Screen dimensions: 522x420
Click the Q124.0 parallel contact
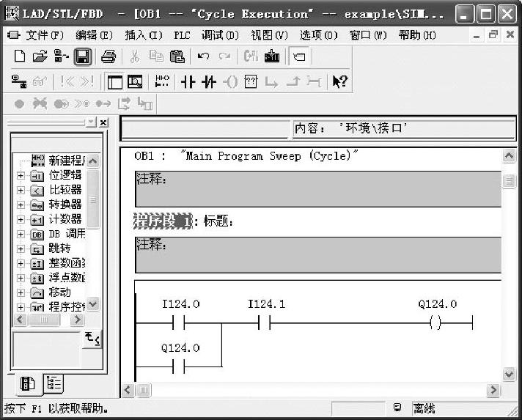point(178,366)
